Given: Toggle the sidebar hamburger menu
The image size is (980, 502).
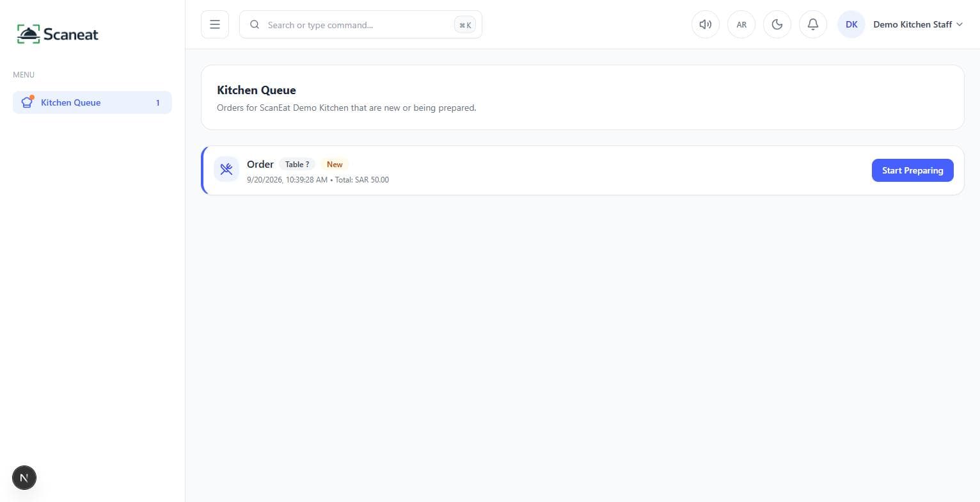Looking at the screenshot, I should (215, 24).
